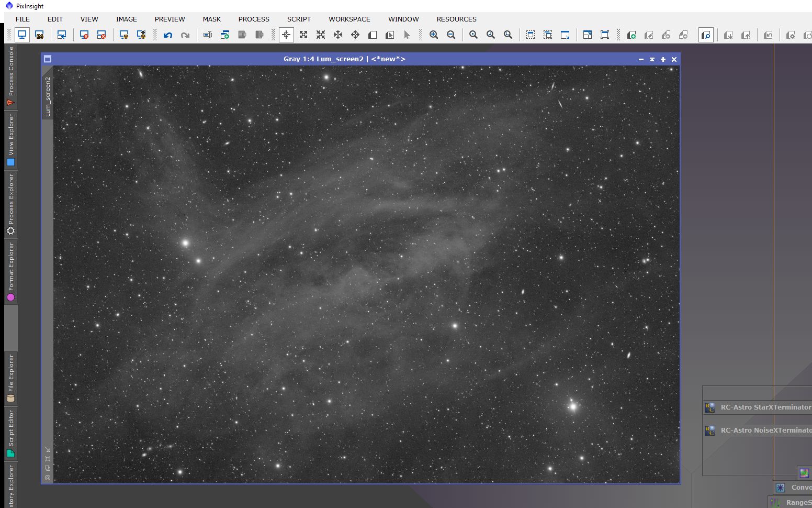The image size is (812, 508).
Task: Click the page with cursor tool icon
Action: [x=390, y=35]
